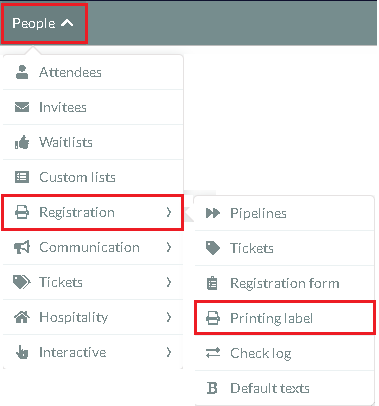Click the Default texts bold B icon
379x406 pixels.
point(212,388)
